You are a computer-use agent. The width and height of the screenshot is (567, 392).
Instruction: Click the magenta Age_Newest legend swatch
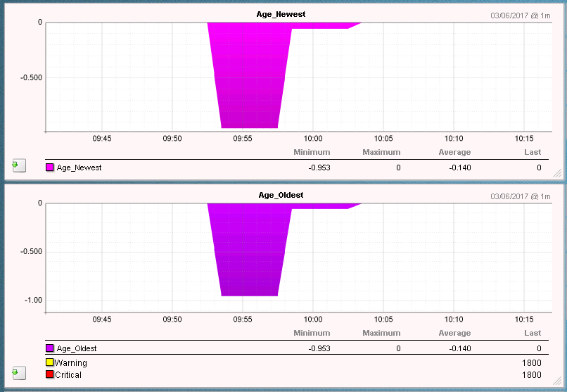click(50, 168)
